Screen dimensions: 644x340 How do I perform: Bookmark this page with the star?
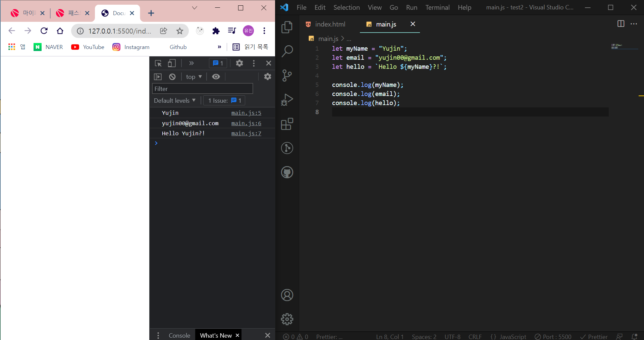tap(180, 31)
